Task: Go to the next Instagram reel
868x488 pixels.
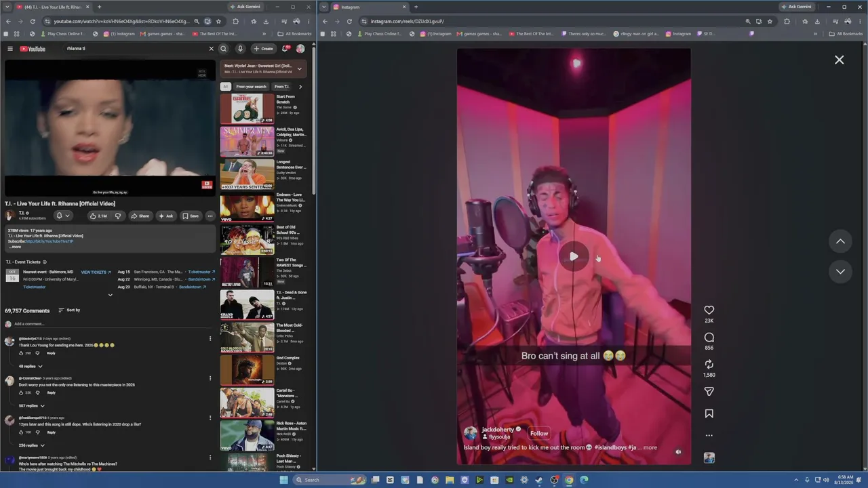Action: 840,271
